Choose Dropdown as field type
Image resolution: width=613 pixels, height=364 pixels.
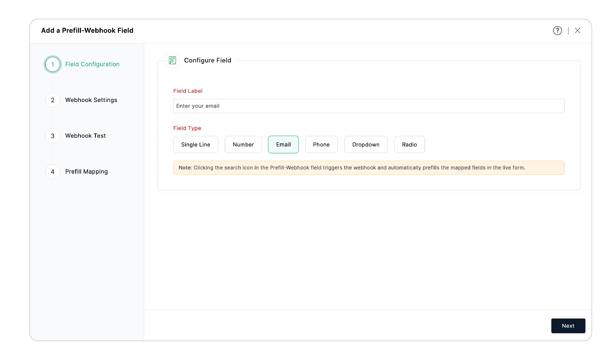[365, 144]
